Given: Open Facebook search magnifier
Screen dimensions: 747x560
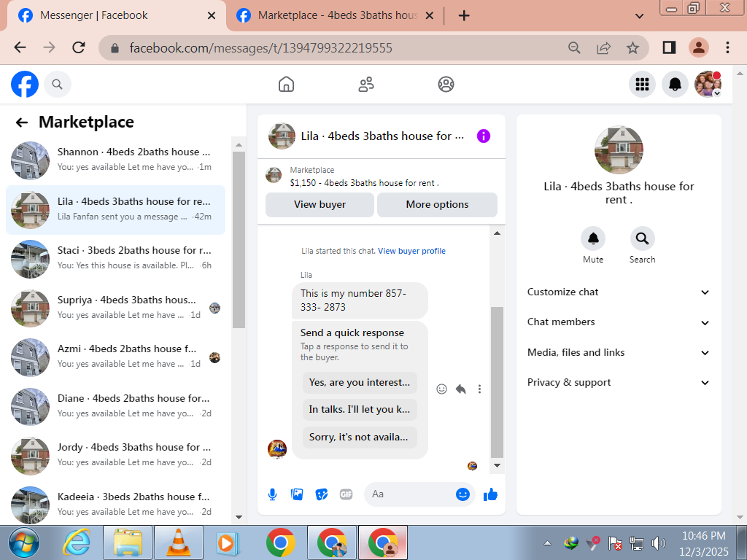Looking at the screenshot, I should (57, 85).
